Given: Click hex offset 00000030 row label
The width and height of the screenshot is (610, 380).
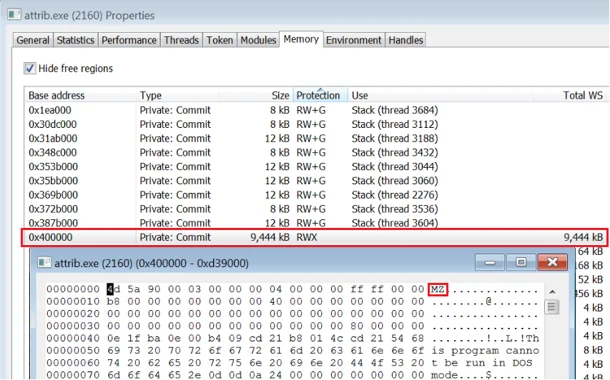Looking at the screenshot, I should coord(73,326).
